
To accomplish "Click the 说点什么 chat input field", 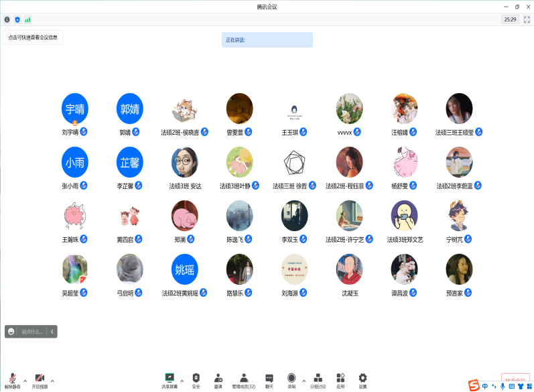I will 31,331.
